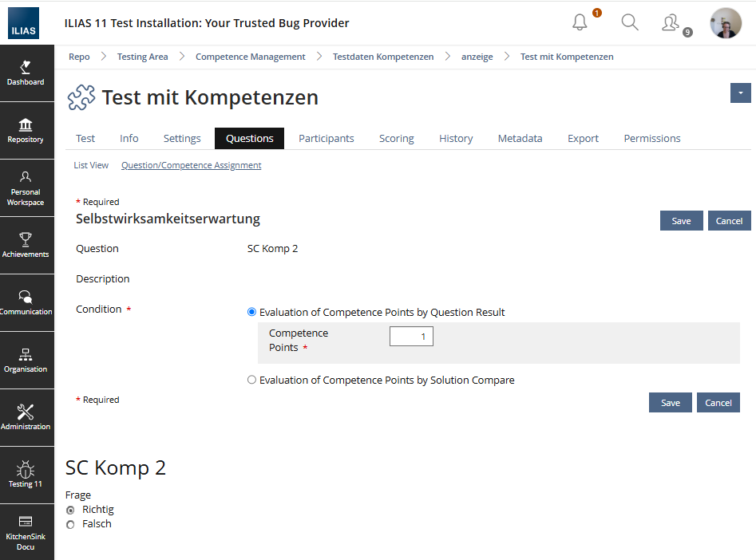The image size is (756, 560).
Task: Click the Testdaten Kompetenzen breadcrumb
Action: coord(383,57)
